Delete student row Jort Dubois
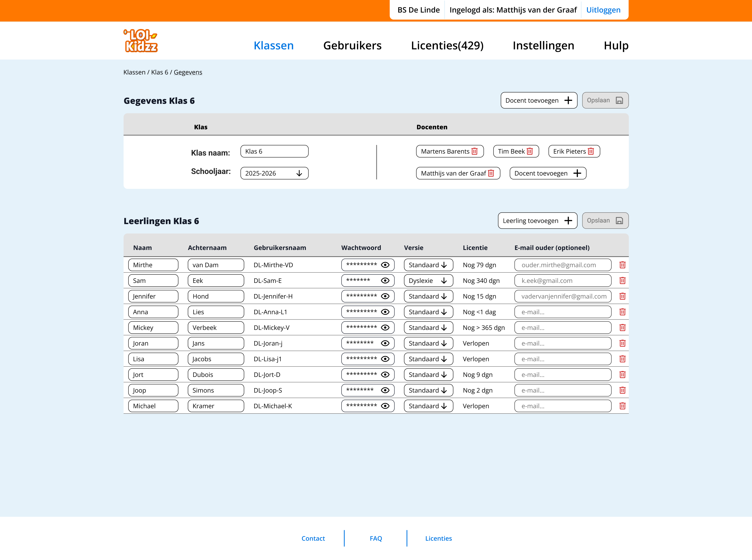 pos(622,375)
